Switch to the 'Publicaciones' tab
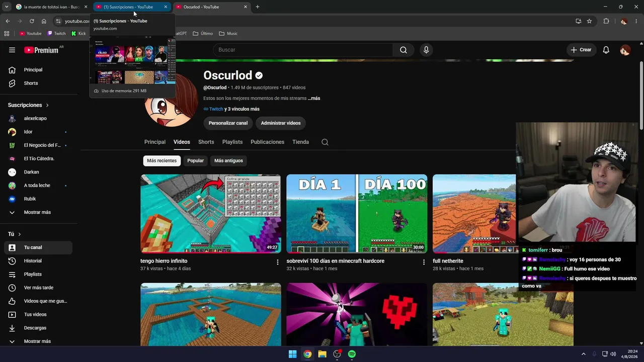644x362 pixels. [x=268, y=142]
